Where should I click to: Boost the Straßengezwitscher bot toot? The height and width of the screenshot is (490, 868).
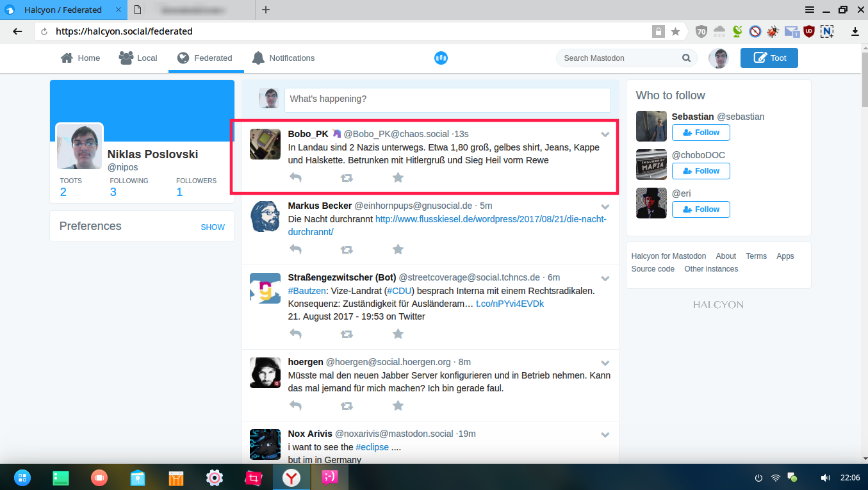tap(347, 334)
